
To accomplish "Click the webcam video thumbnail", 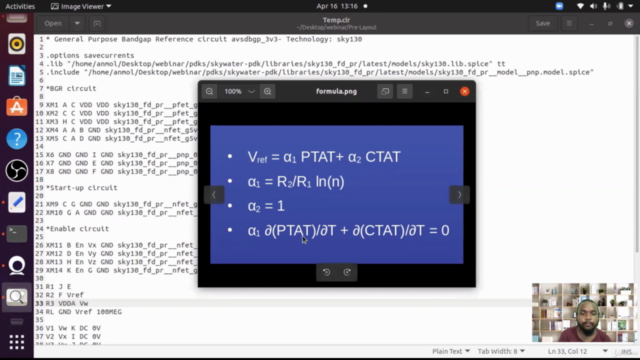I will [583, 312].
